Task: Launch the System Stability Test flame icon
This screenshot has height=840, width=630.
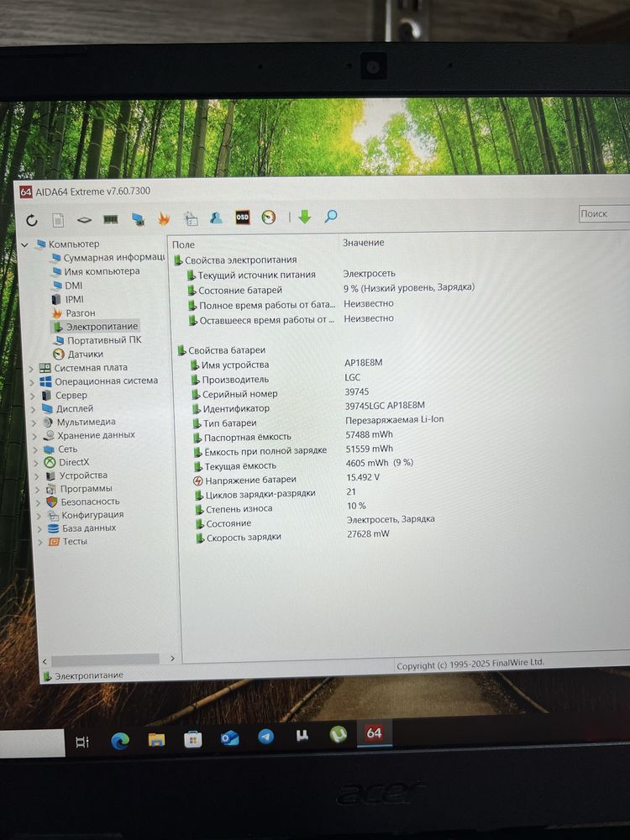Action: tap(164, 218)
